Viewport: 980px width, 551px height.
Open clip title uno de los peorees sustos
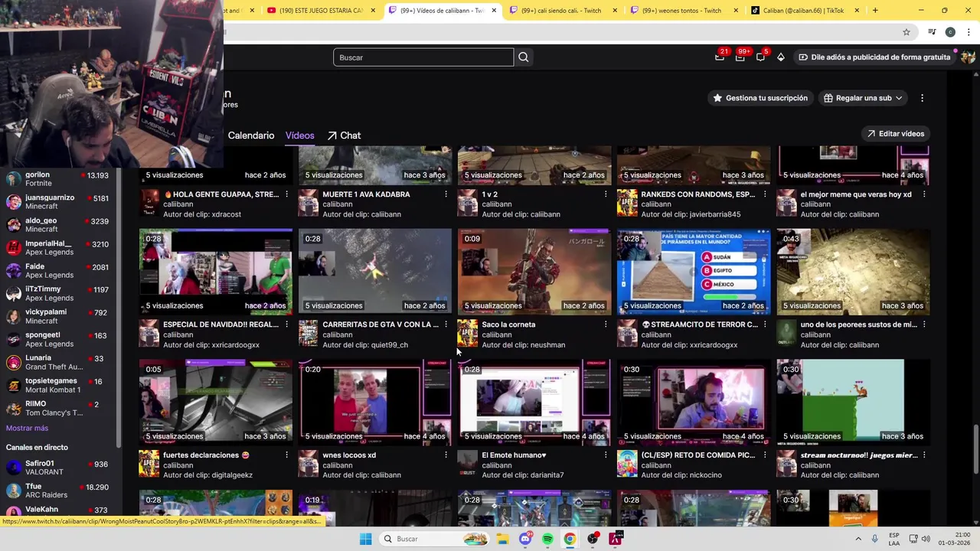[858, 324]
